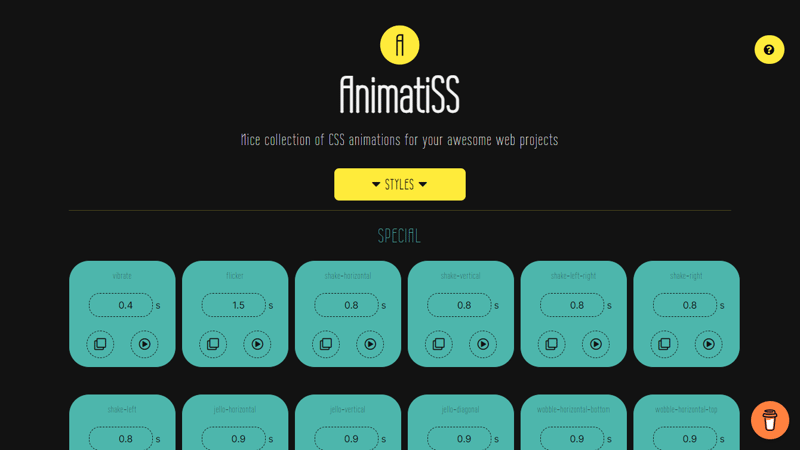Copy the flicker animation CSS
The image size is (800, 450).
[213, 344]
